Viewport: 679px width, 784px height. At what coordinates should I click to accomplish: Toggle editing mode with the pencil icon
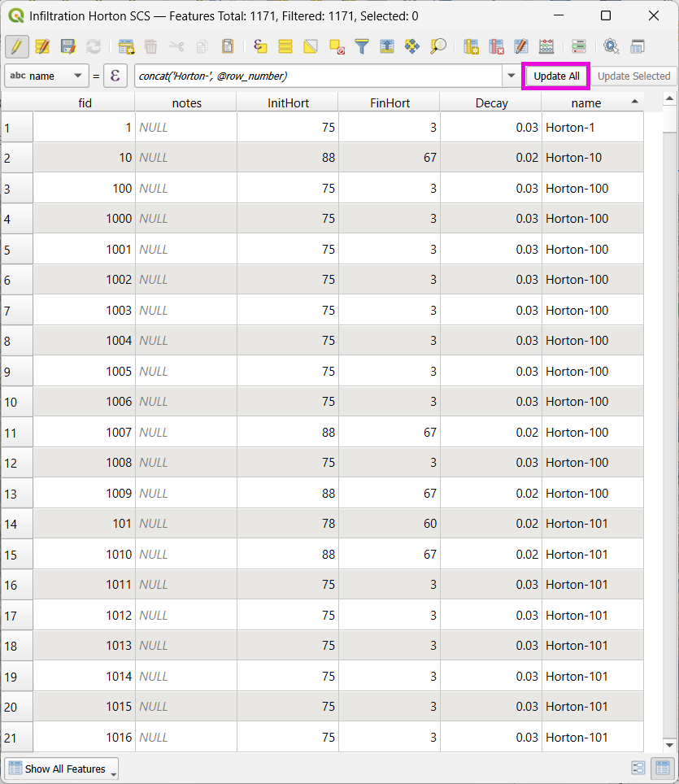click(16, 46)
